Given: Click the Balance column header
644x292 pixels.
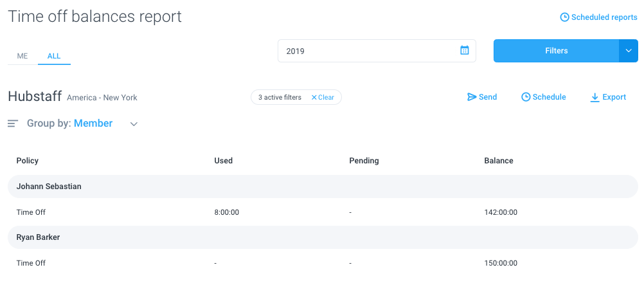Looking at the screenshot, I should coord(499,161).
